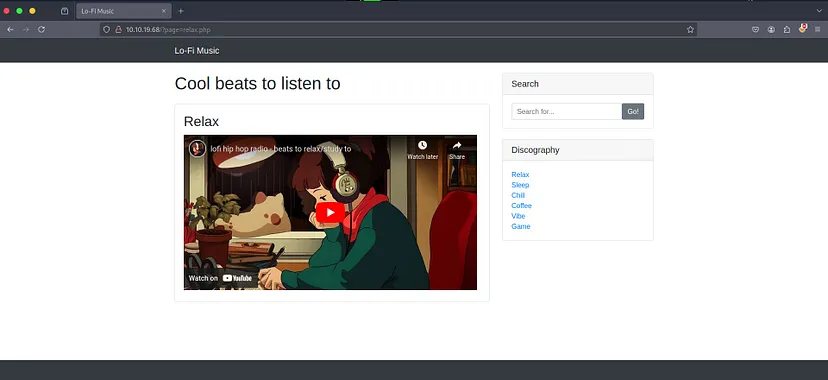Expand the list all tabs chevron
Viewport: 828px width, 380px height.
819,11
